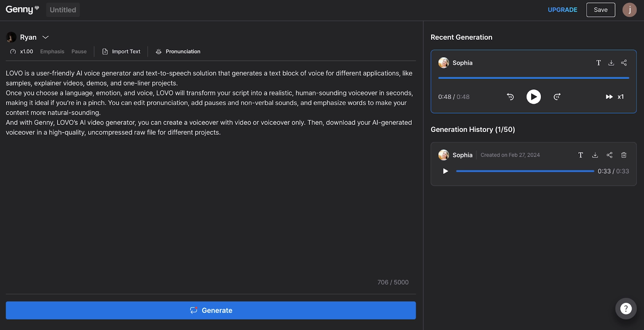Screen dimensions: 644x330
Task: Click the Generation History (1/50) heading
Action: pyautogui.click(x=473, y=130)
